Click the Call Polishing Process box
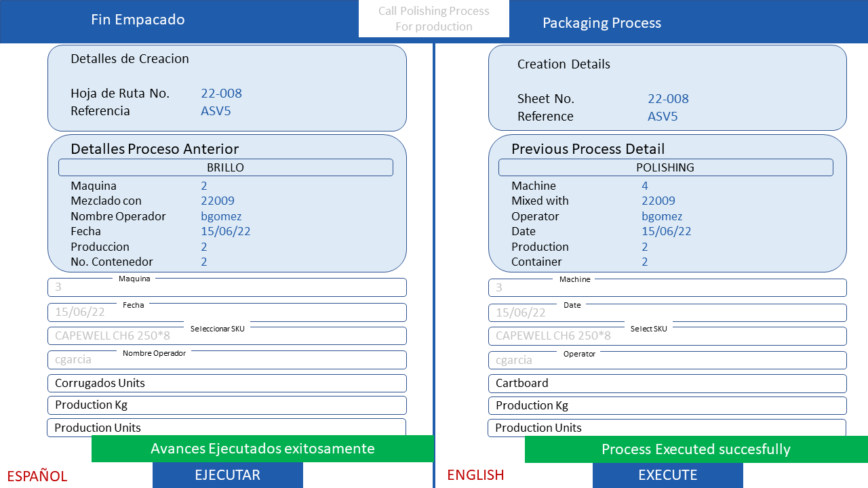This screenshot has height=488, width=868. point(434,19)
